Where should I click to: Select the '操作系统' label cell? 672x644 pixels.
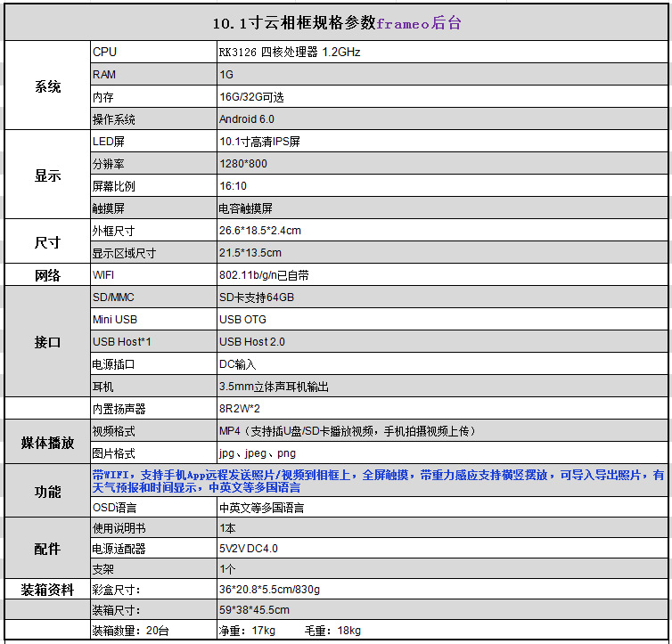pos(153,118)
